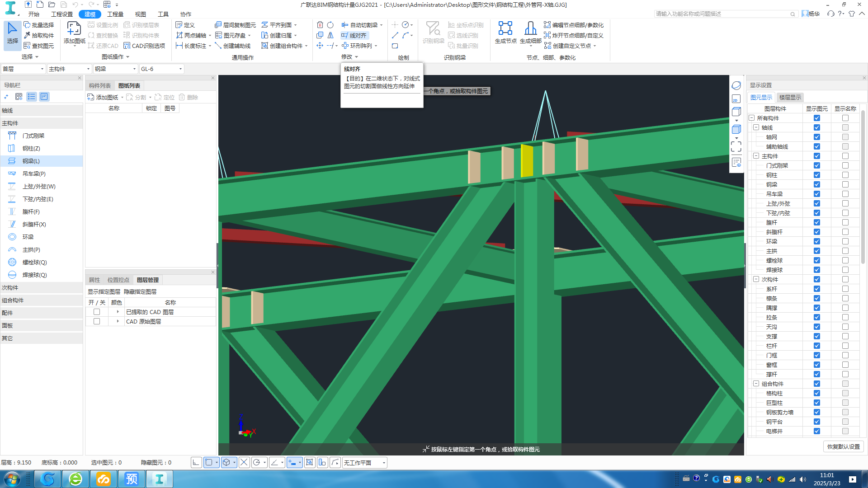The image size is (868, 488).
Task: Toggle 显示图元 for 轴网
Action: (x=816, y=137)
